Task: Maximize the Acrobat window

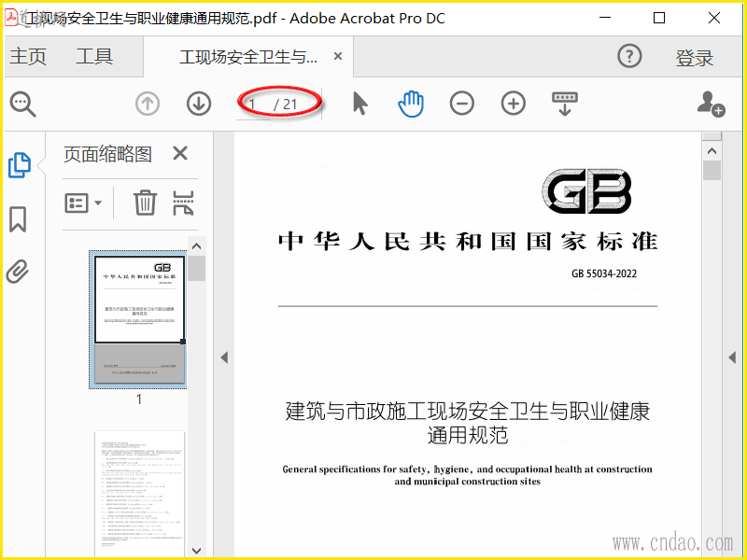Action: [x=659, y=18]
